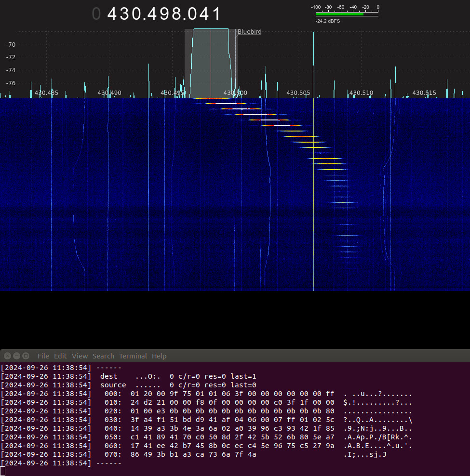Screen dimensions: 470x476
Task: Click the greyed-out leading zero frequency digit
Action: 96,14
